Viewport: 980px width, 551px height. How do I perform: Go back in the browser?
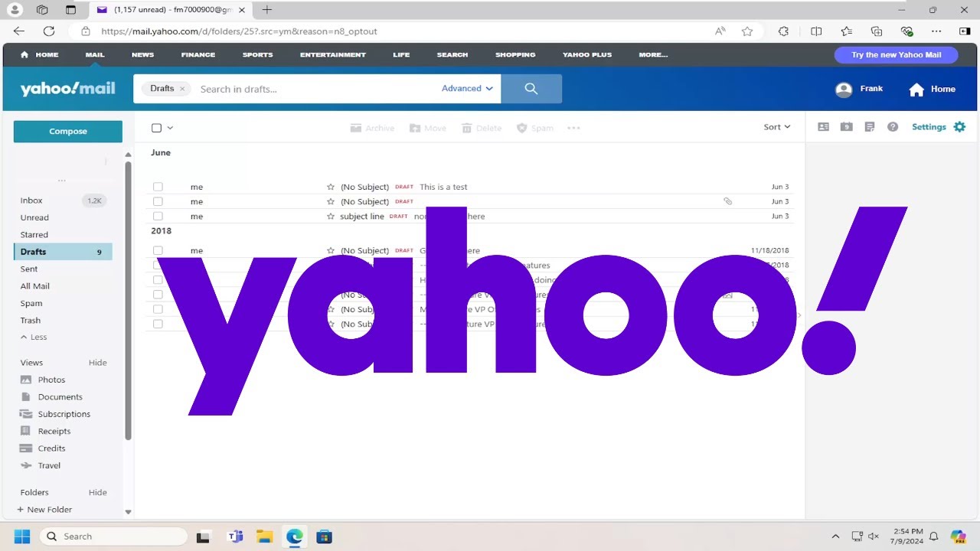[x=19, y=31]
